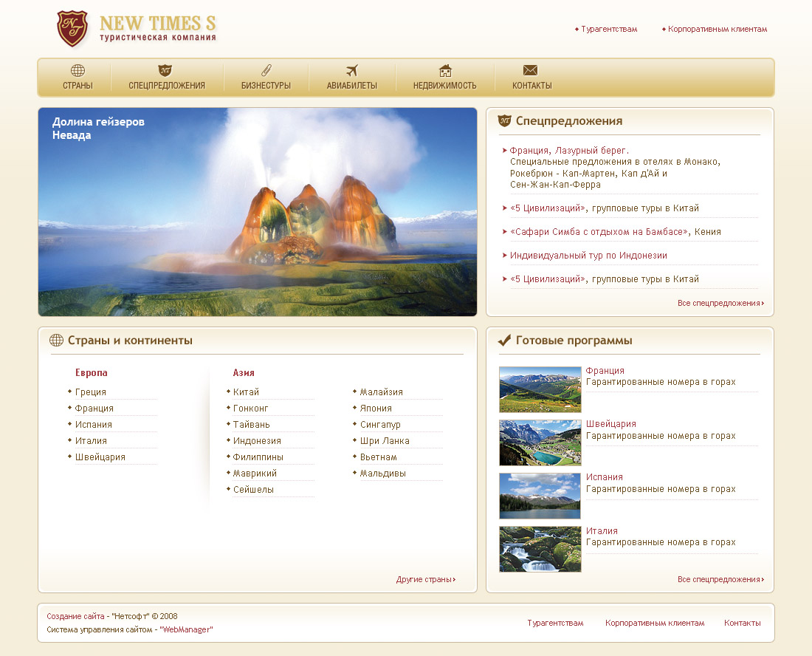The image size is (812, 656).
Task: Click the shield icon above Спецпредложения menu
Action: (165, 70)
